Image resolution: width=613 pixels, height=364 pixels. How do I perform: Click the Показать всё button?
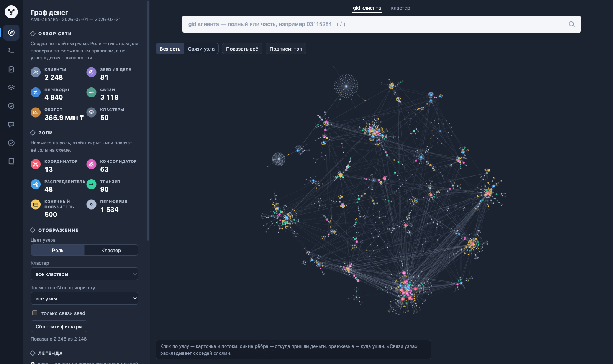point(242,49)
